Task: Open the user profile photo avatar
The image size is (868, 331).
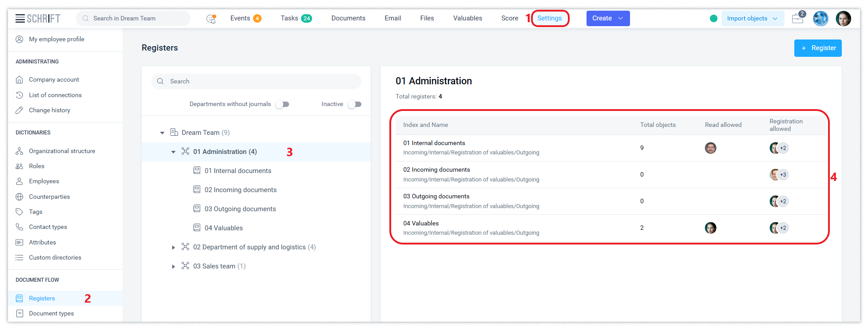Action: (843, 19)
